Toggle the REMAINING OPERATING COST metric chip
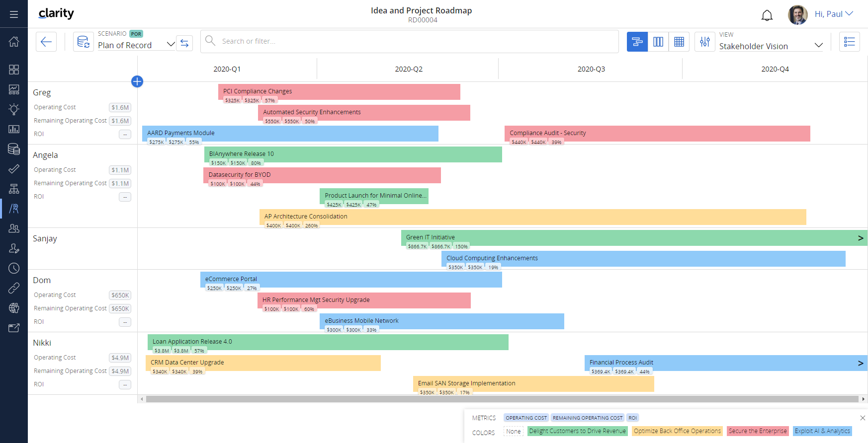The width and height of the screenshot is (868, 443). pyautogui.click(x=588, y=418)
